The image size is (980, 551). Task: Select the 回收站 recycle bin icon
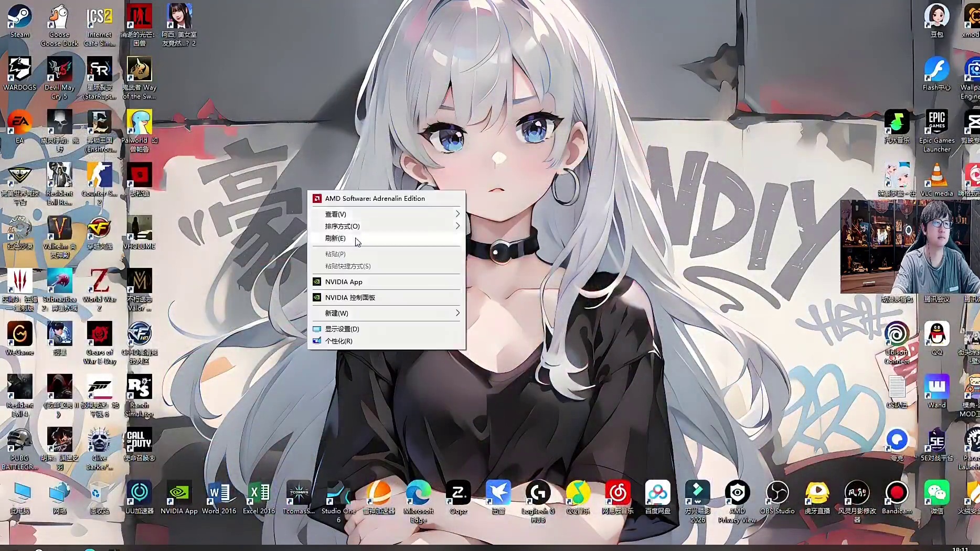(x=99, y=497)
